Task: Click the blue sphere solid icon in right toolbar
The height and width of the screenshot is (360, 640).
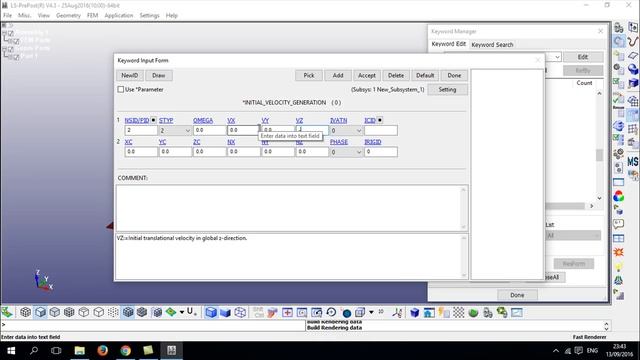Action: point(633,69)
